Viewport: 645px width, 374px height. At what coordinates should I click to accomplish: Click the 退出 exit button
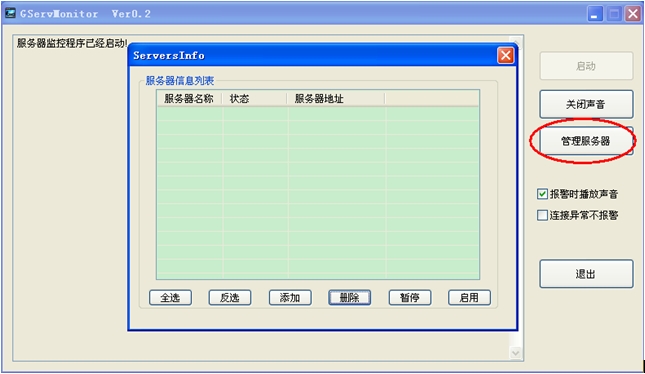coord(586,274)
